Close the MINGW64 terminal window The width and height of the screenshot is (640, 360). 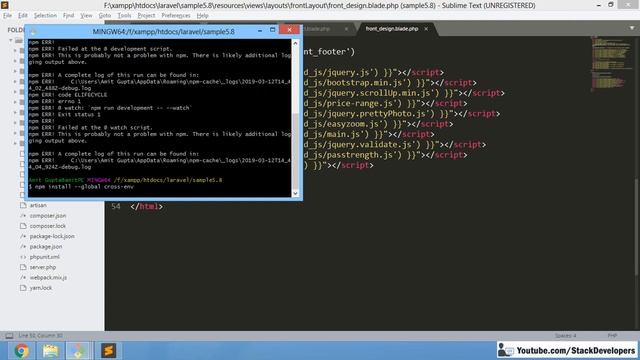click(289, 30)
